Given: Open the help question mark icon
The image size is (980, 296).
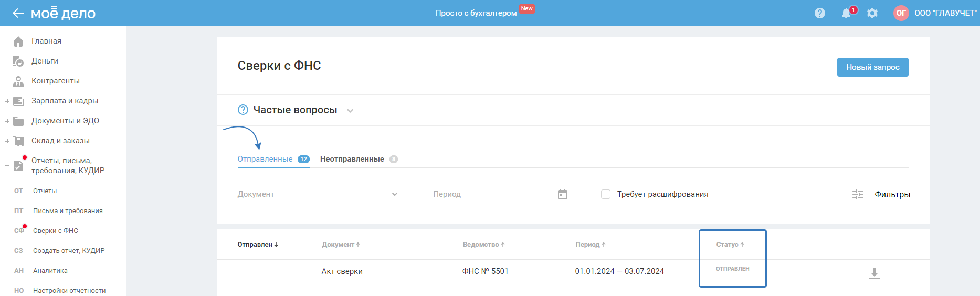Looking at the screenshot, I should tap(820, 13).
